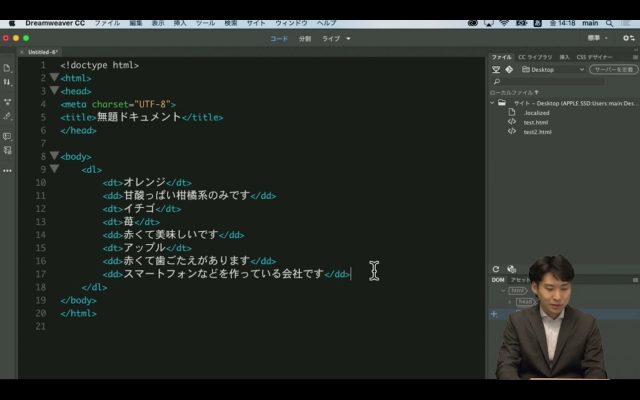This screenshot has width=640, height=400.
Task: Select the ファイル panel tab
Action: pos(501,57)
